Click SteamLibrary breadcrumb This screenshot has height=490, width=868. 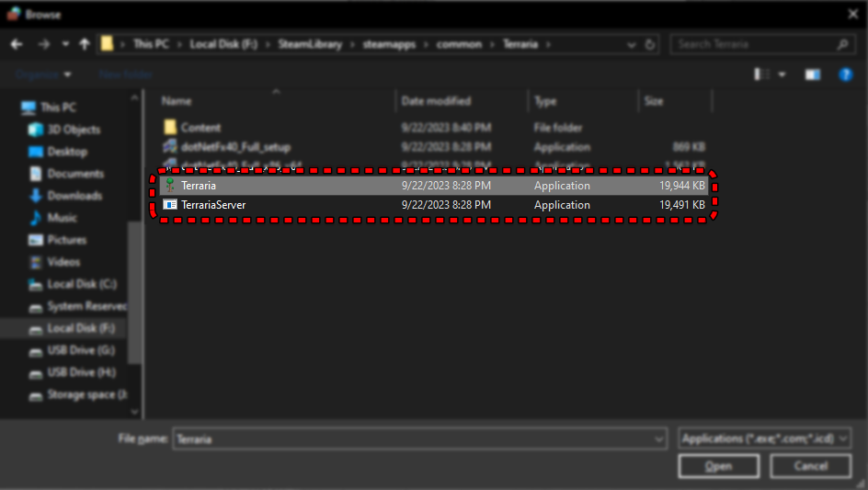pos(310,44)
